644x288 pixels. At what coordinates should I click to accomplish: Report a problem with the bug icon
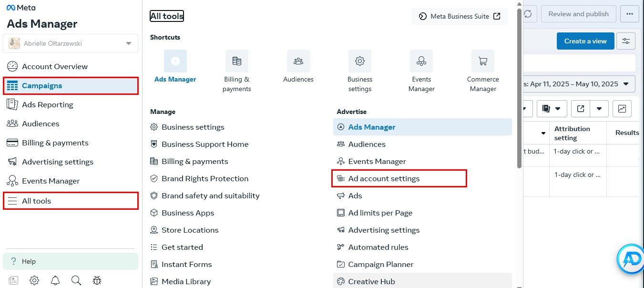(97, 280)
